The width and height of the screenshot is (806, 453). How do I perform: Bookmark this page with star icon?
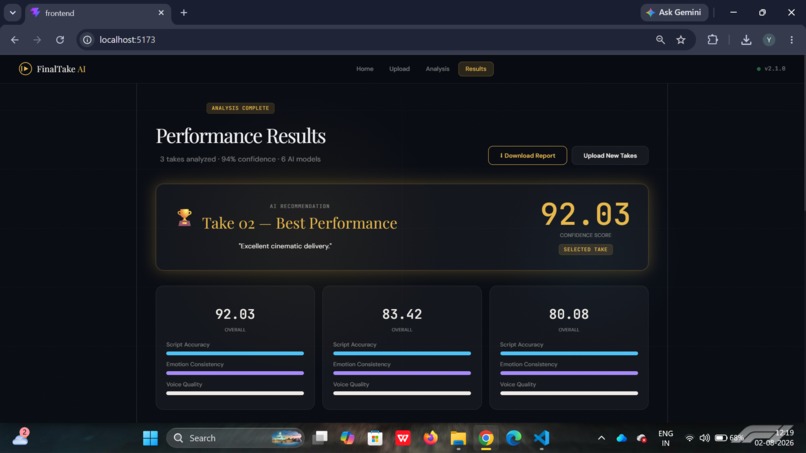coord(681,40)
